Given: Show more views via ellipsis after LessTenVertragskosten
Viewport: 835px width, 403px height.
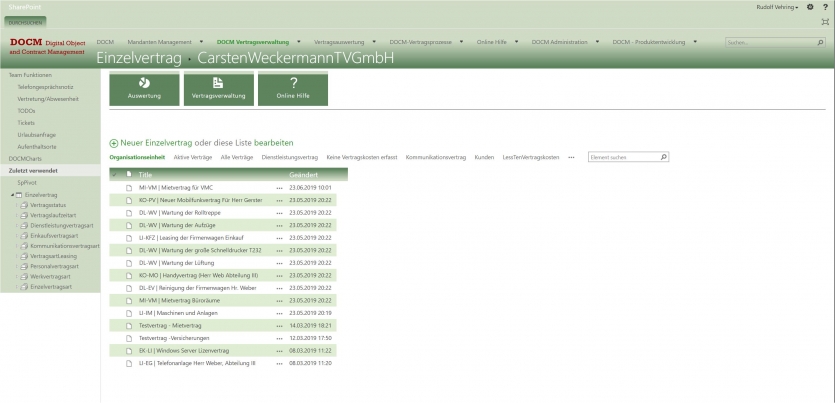Looking at the screenshot, I should click(571, 158).
